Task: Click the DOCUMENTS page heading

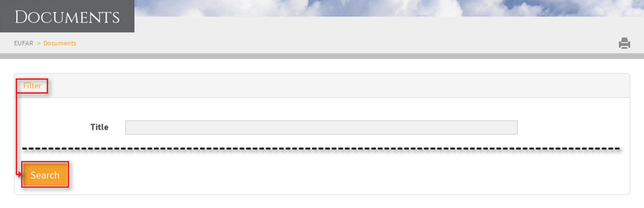Action: coord(67,17)
